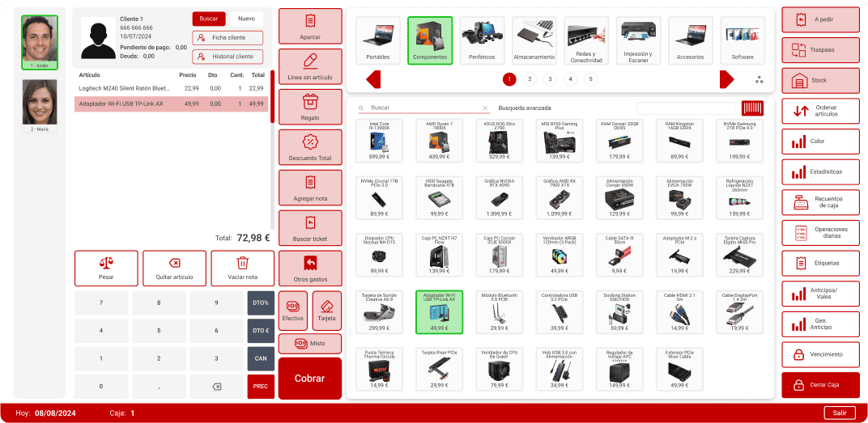Click Busqueda avanzada link
This screenshot has width=868, height=423.
pos(525,108)
